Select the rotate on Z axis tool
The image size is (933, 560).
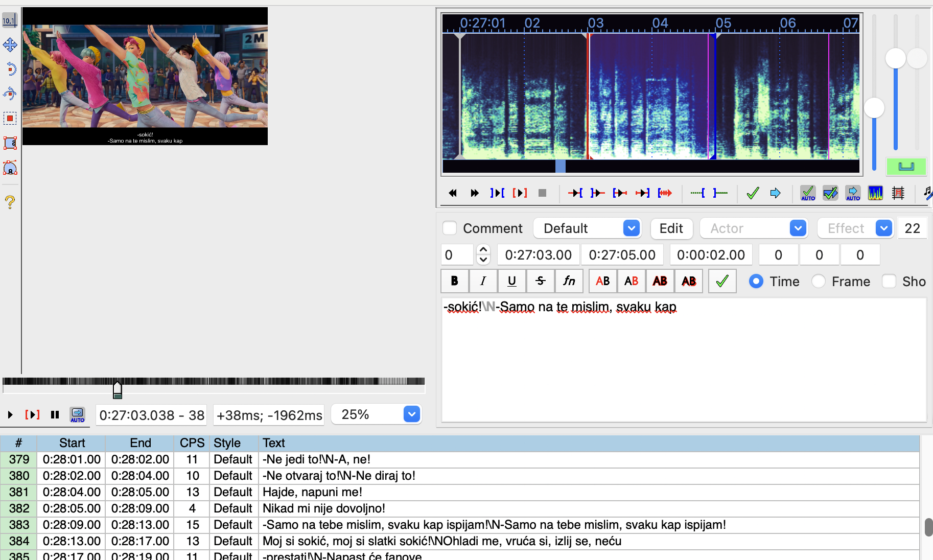click(10, 69)
